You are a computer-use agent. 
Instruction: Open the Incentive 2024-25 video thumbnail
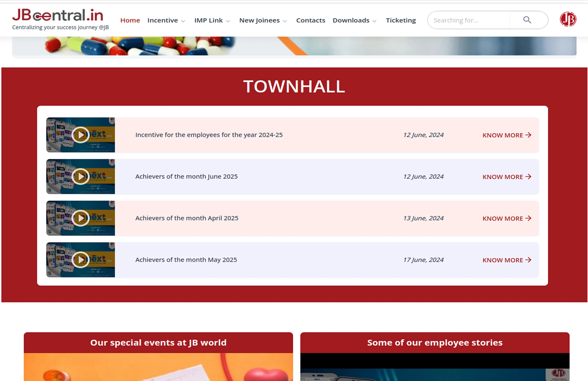click(x=80, y=135)
